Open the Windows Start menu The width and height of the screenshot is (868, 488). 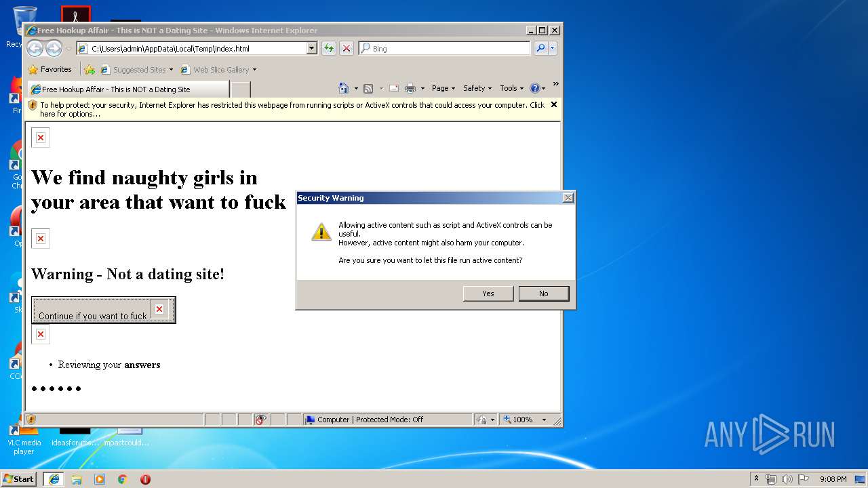[x=18, y=479]
